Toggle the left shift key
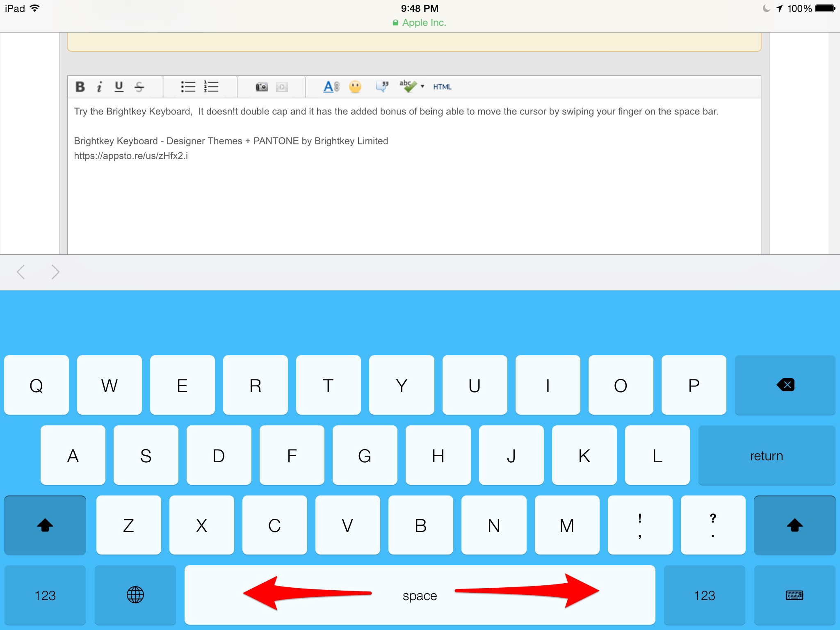This screenshot has height=630, width=840. pos(45,525)
